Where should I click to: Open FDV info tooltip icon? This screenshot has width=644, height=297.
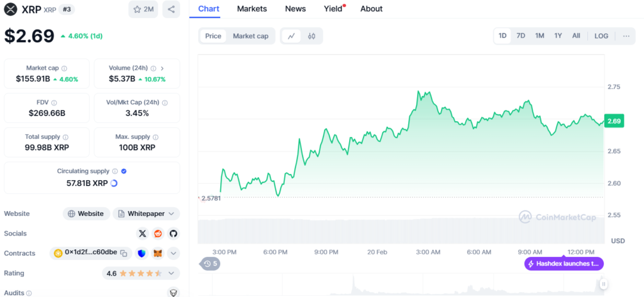click(54, 103)
